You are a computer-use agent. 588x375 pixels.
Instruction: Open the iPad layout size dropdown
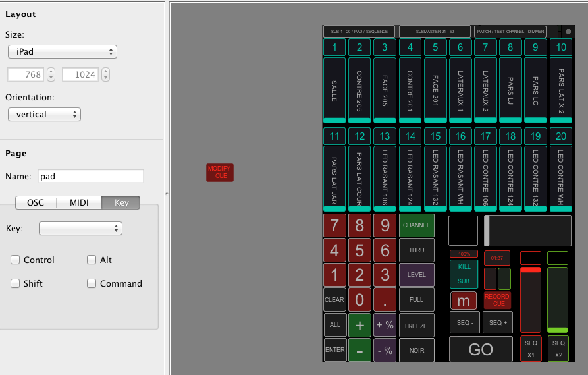63,52
